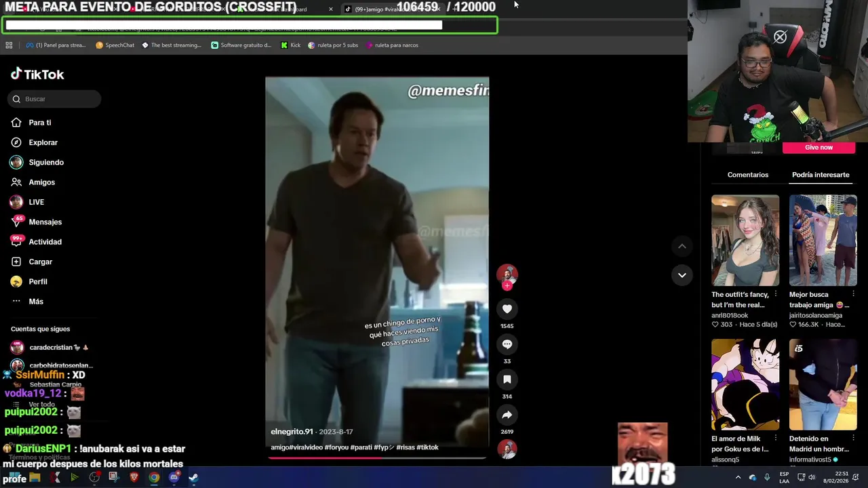Viewport: 868px width, 488px height.
Task: Open "Detenido en Madrid" video thumbnail
Action: click(823, 384)
